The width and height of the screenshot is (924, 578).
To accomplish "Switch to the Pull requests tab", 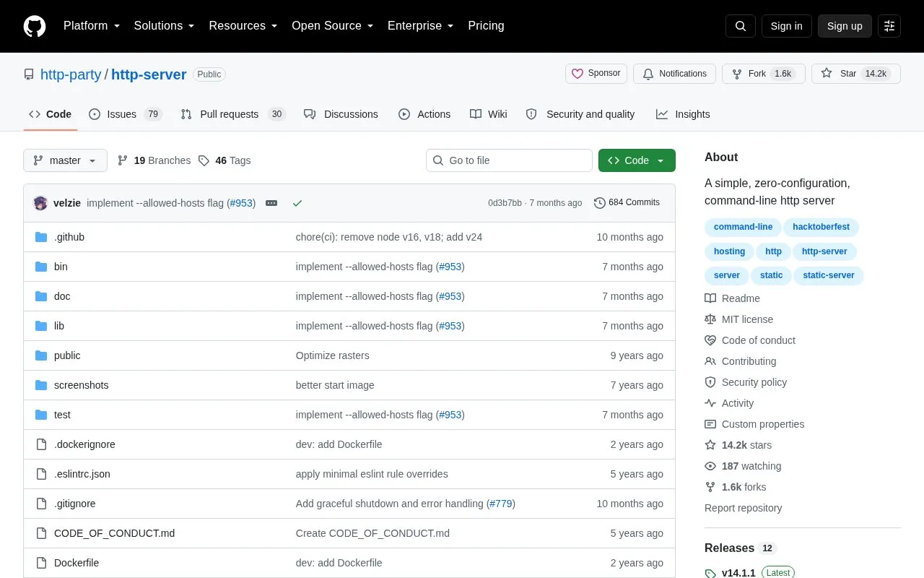I will click(233, 114).
